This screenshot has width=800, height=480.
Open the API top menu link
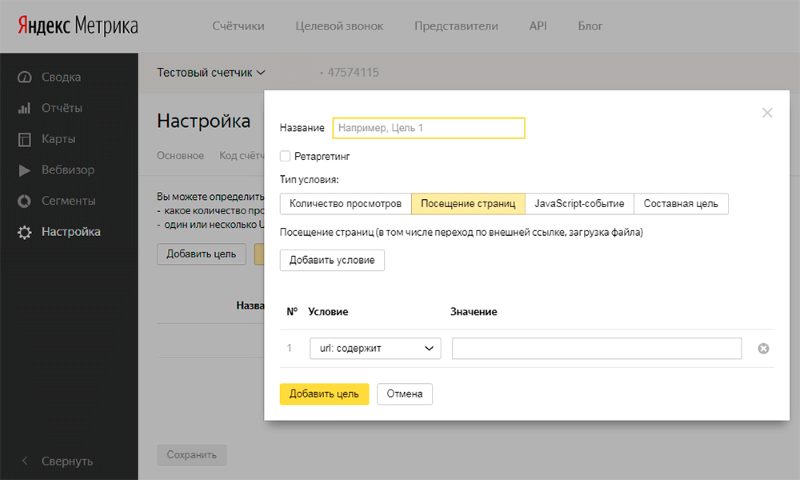coord(538,26)
